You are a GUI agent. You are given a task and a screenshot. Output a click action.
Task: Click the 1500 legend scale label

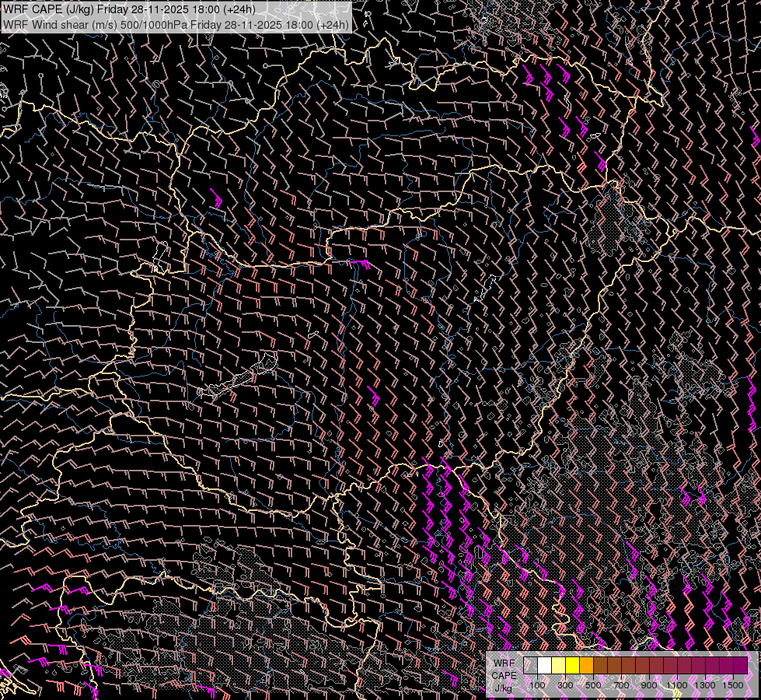[733, 685]
